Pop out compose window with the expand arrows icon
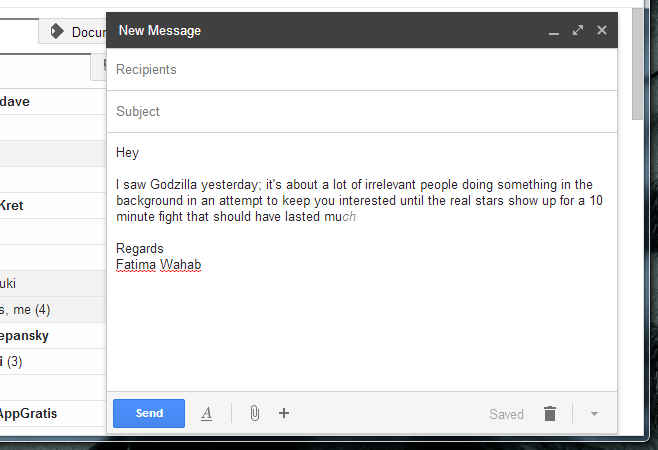Screen dimensions: 658x450 pos(578,30)
